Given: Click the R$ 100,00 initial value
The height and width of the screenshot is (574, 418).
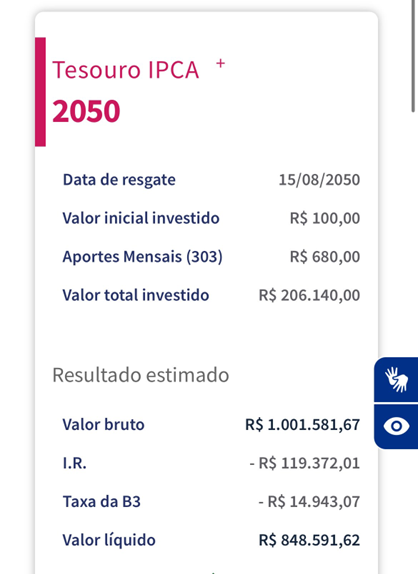Looking at the screenshot, I should point(325,218).
